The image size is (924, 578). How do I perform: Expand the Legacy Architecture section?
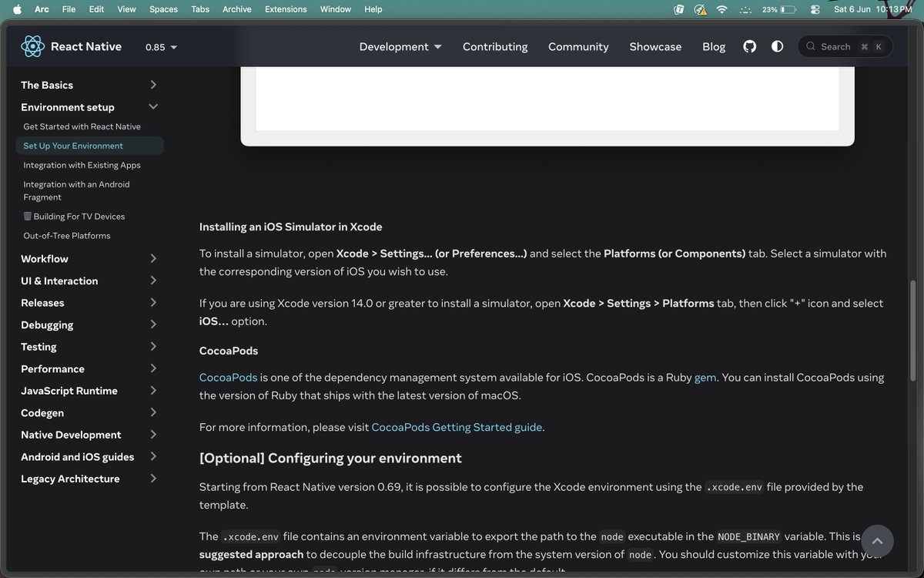click(x=89, y=479)
